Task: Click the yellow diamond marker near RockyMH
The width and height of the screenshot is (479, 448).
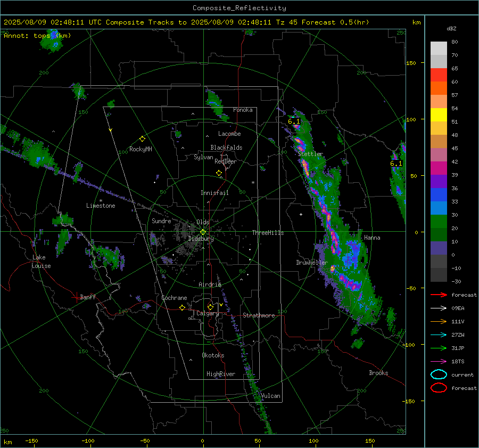Action: tap(142, 139)
